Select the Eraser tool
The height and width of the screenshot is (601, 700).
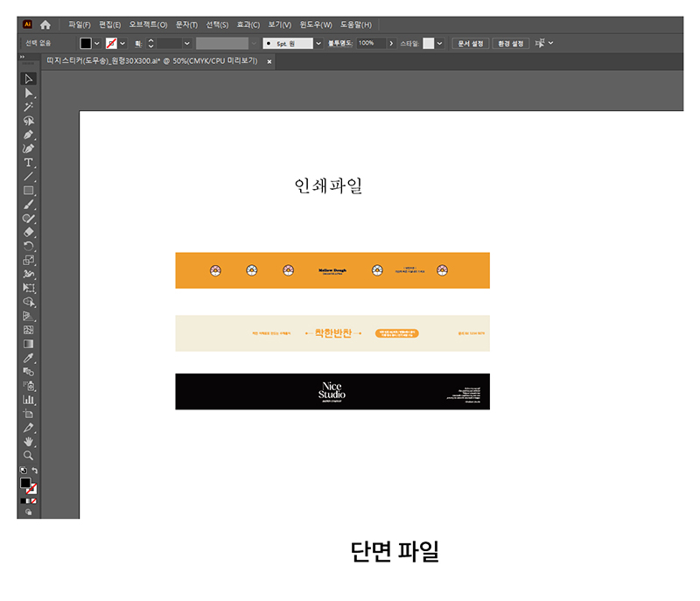point(28,232)
